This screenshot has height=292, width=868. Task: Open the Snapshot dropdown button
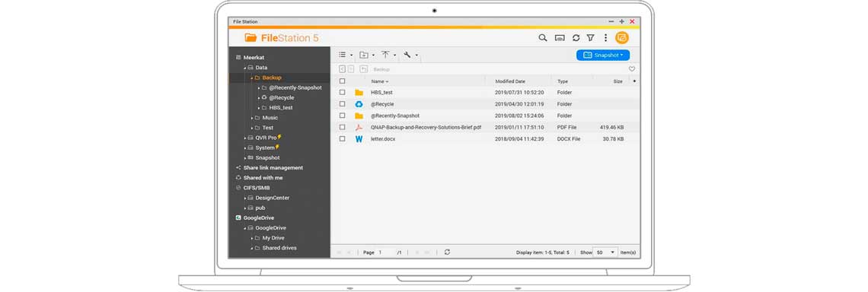603,56
